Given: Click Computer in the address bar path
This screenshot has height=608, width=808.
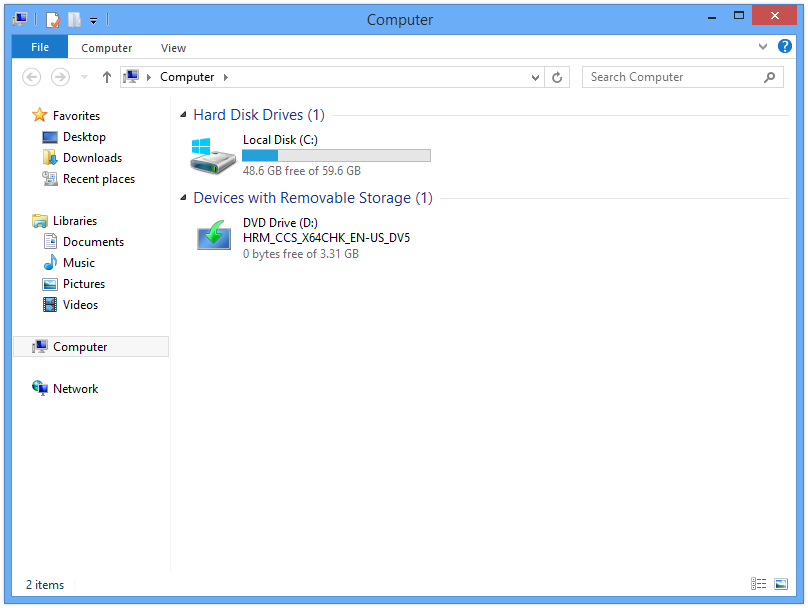Looking at the screenshot, I should 187,77.
